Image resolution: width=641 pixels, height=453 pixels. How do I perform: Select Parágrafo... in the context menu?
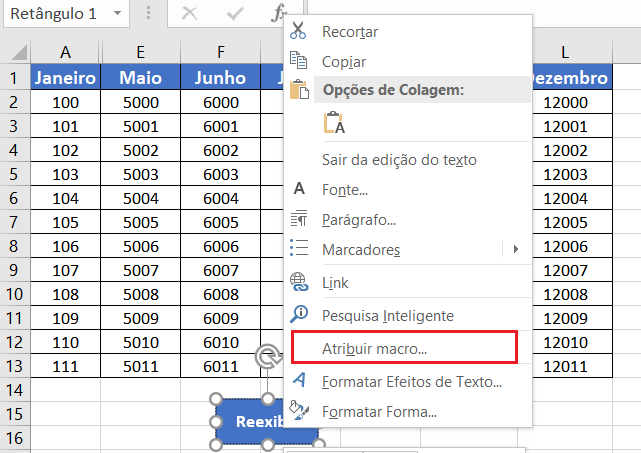[359, 219]
